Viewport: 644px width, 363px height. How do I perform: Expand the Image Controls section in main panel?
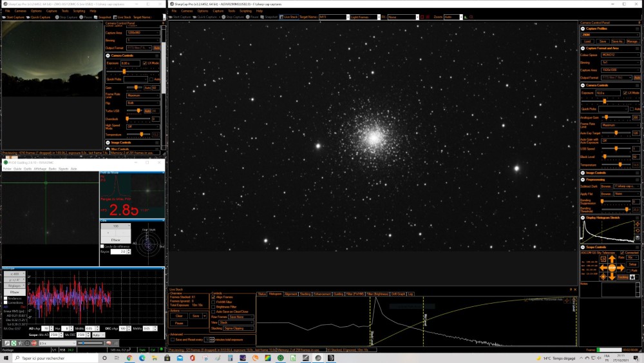(583, 173)
